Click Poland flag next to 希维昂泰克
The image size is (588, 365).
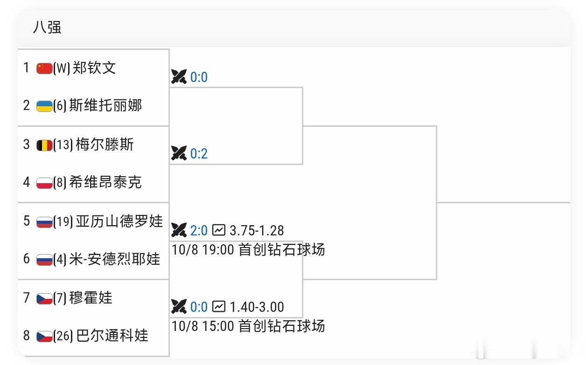(44, 183)
